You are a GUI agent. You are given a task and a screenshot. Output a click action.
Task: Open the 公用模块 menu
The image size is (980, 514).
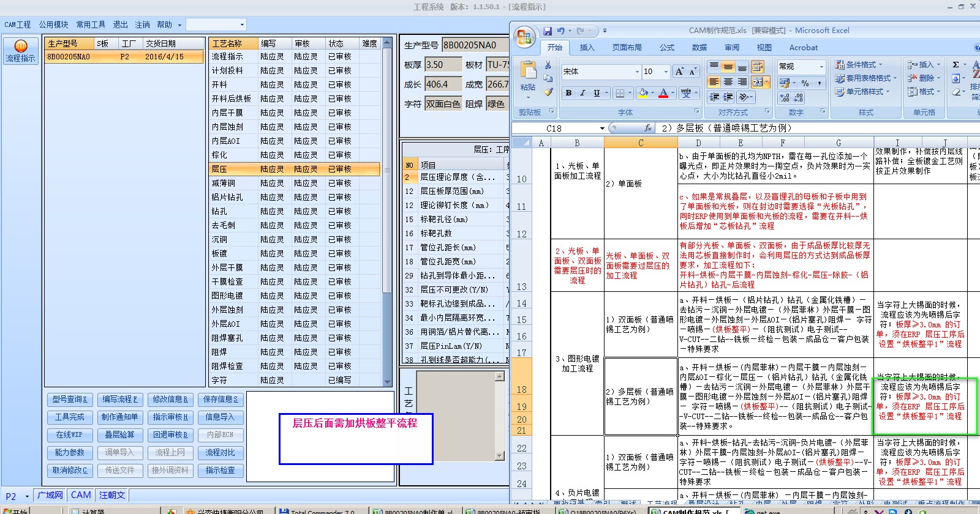(x=54, y=24)
